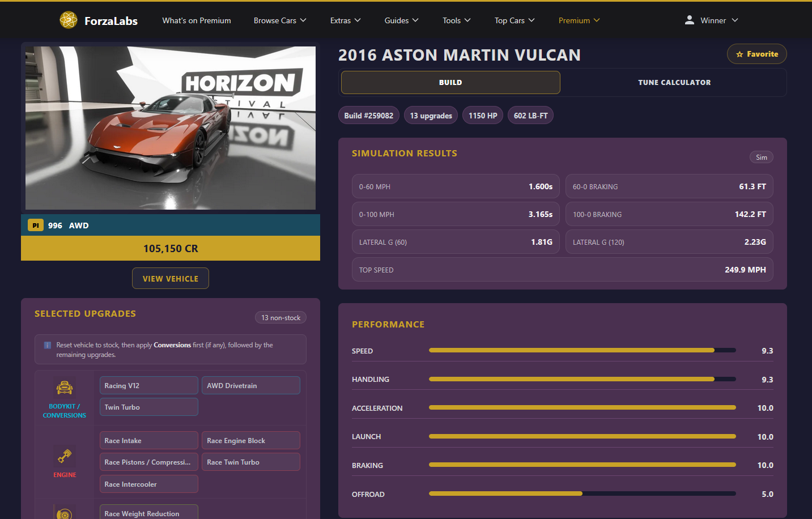The image size is (812, 519).
Task: Click the Lateral G (120) result row
Action: click(669, 242)
